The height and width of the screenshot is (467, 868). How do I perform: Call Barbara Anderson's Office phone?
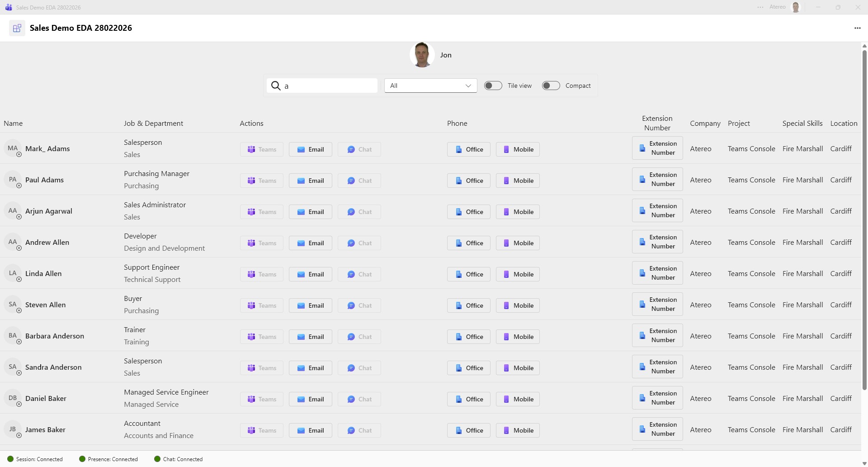pos(468,337)
